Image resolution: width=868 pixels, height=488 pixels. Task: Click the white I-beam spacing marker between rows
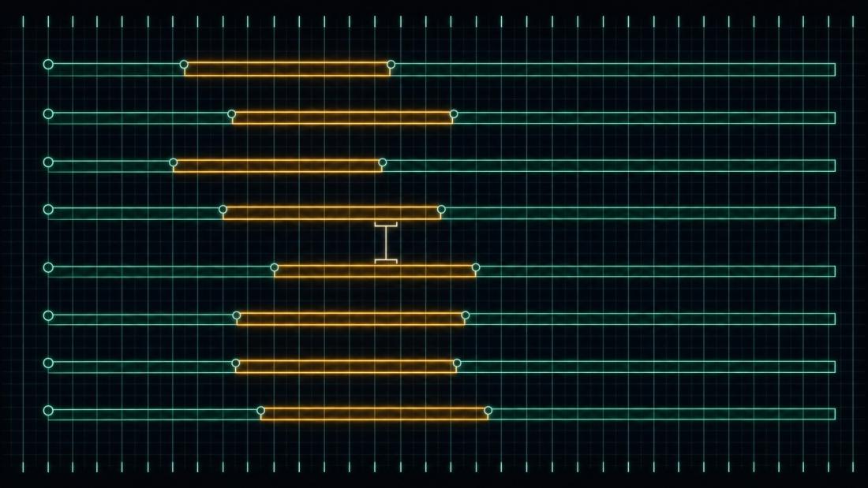coord(386,243)
